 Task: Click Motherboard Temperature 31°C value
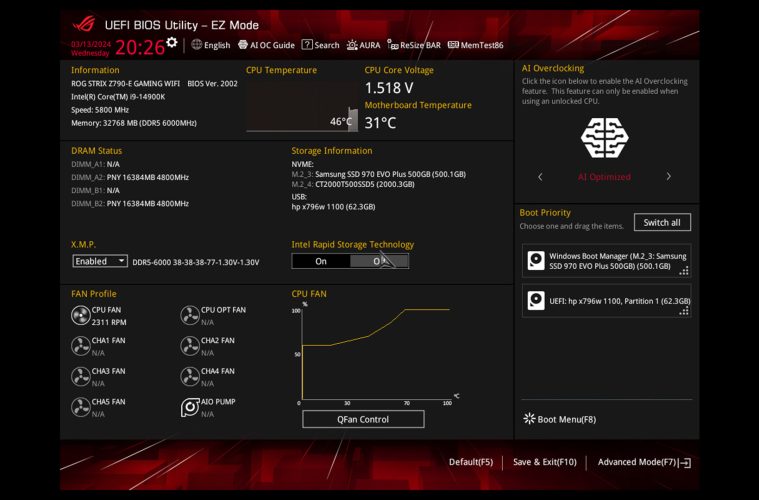coord(380,123)
